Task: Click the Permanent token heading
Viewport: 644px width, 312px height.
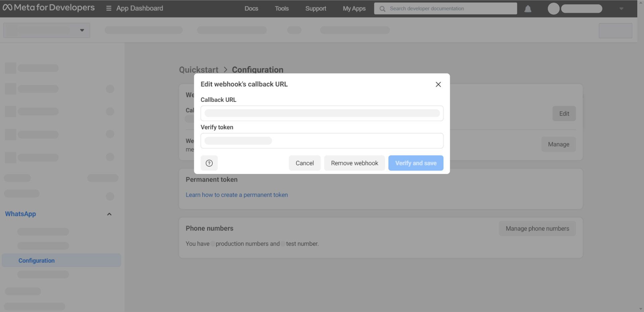Action: tap(212, 179)
